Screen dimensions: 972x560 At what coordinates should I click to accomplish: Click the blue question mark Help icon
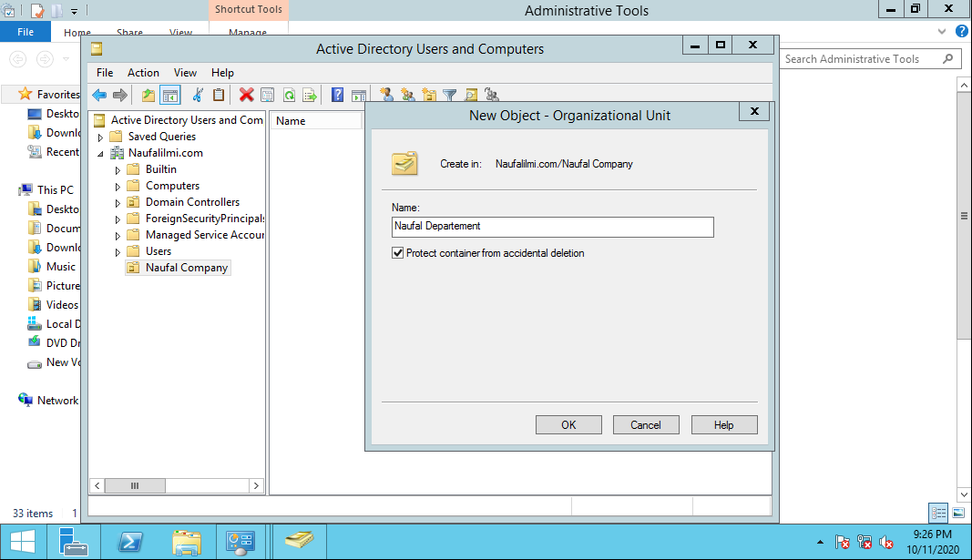click(337, 95)
